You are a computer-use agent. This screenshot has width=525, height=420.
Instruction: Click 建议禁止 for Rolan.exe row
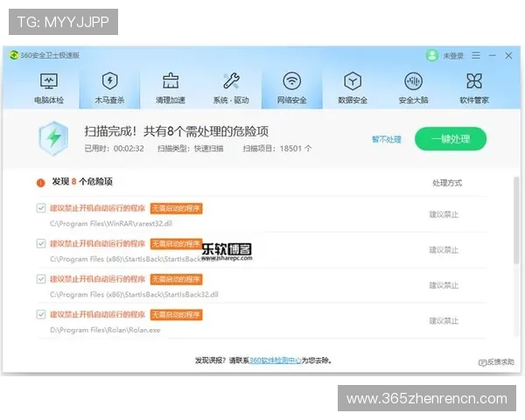(x=444, y=321)
